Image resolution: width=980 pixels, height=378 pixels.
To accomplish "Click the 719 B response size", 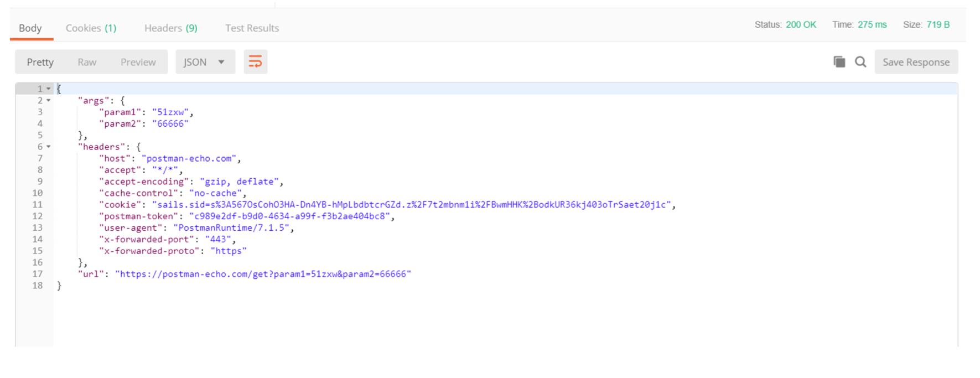I will click(x=938, y=25).
